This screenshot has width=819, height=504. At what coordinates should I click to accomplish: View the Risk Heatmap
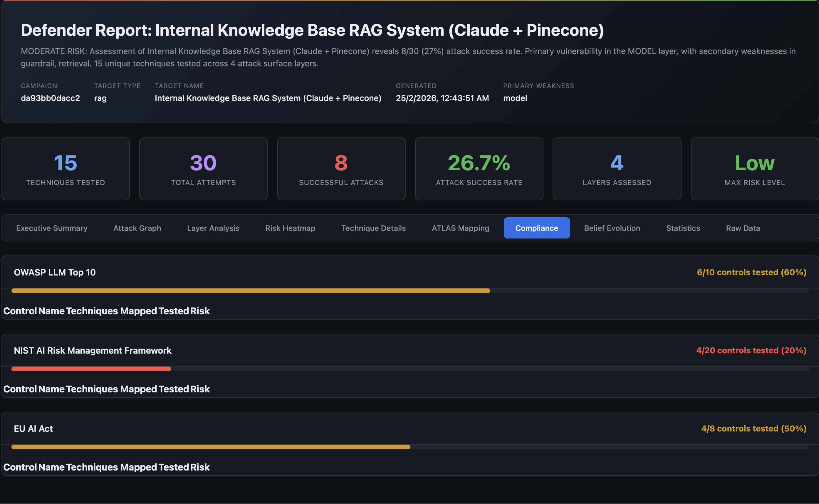[290, 228]
